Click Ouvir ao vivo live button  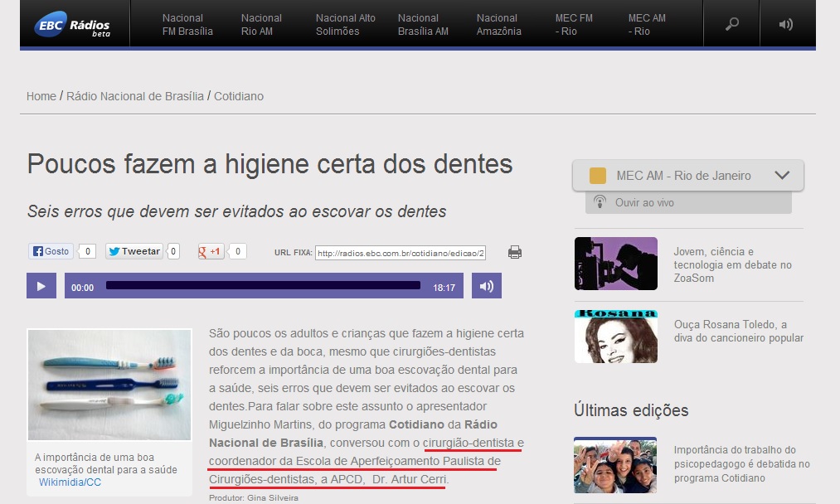[643, 202]
